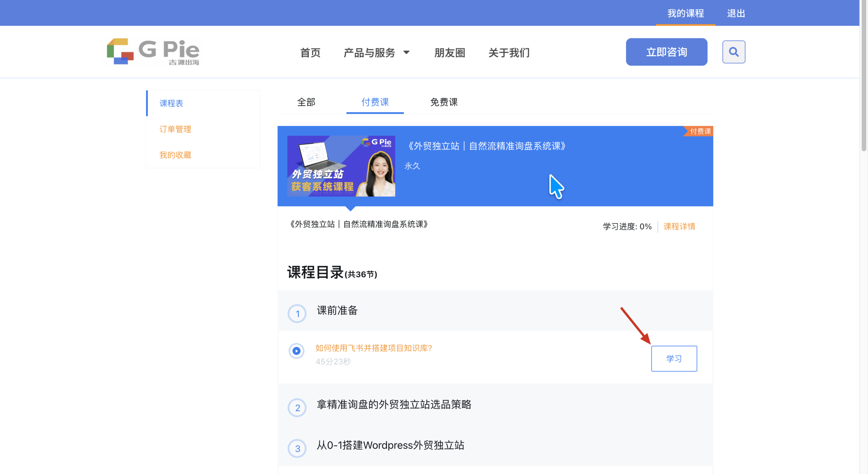Click the magnifier search icon

tap(733, 52)
